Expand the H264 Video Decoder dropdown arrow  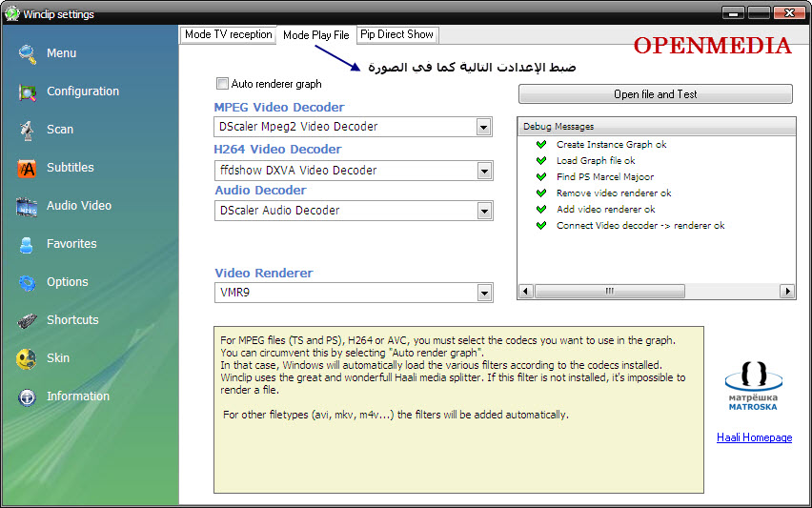[484, 171]
